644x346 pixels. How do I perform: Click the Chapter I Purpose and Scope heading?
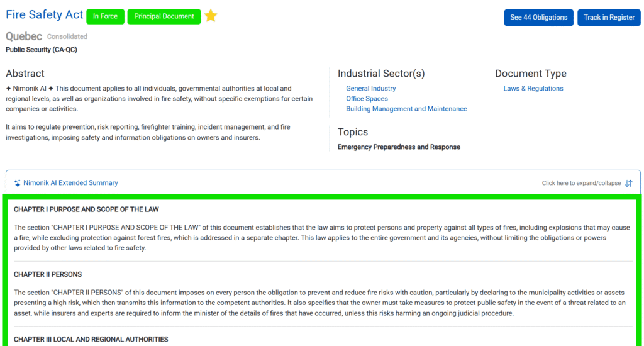point(86,209)
